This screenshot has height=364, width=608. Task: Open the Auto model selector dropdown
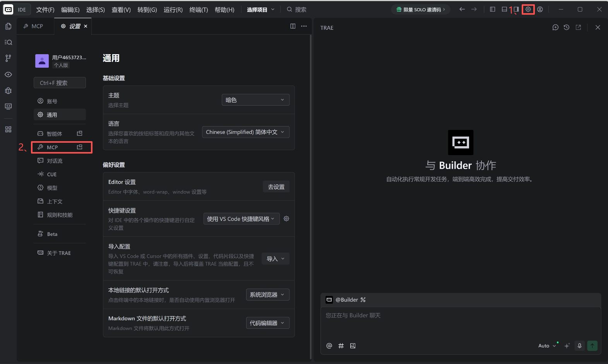[x=547, y=346]
